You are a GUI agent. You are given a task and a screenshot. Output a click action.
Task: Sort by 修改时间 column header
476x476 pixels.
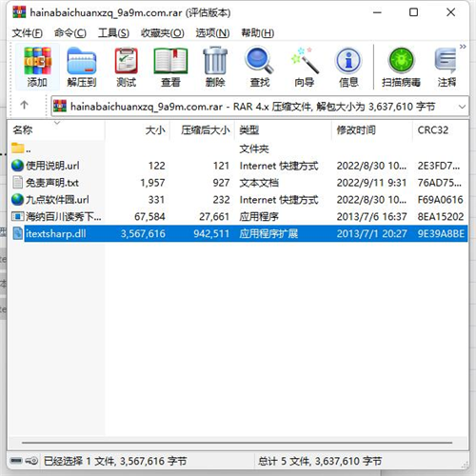[372, 130]
